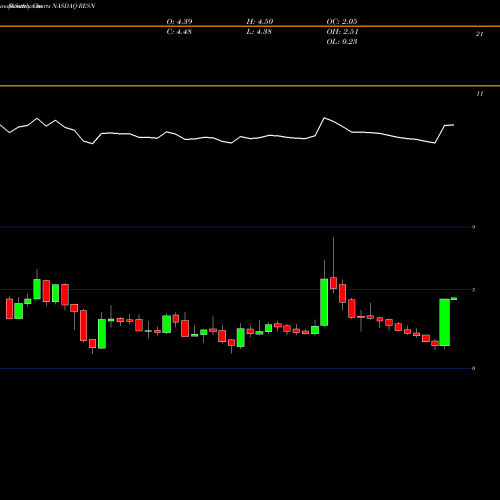Click the white indicator line's final point
The width and height of the screenshot is (500, 500).
[453, 125]
